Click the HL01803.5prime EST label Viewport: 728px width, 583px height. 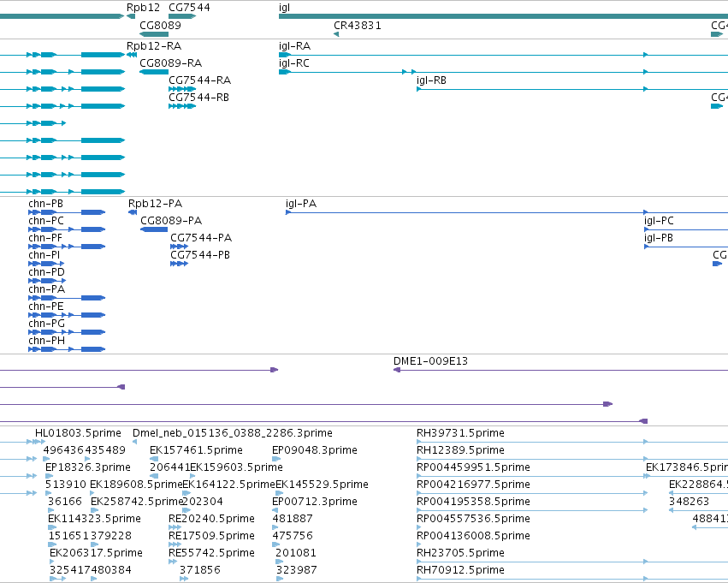[x=78, y=433]
